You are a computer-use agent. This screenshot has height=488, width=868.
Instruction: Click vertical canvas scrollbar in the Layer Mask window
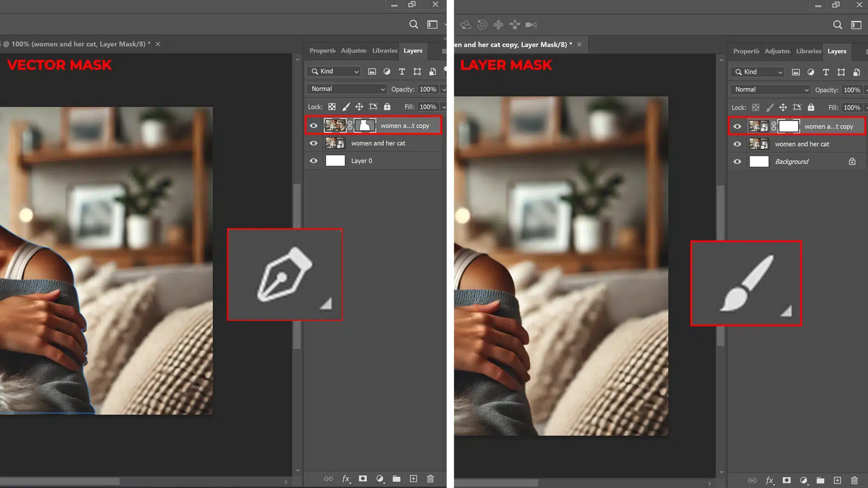721,265
